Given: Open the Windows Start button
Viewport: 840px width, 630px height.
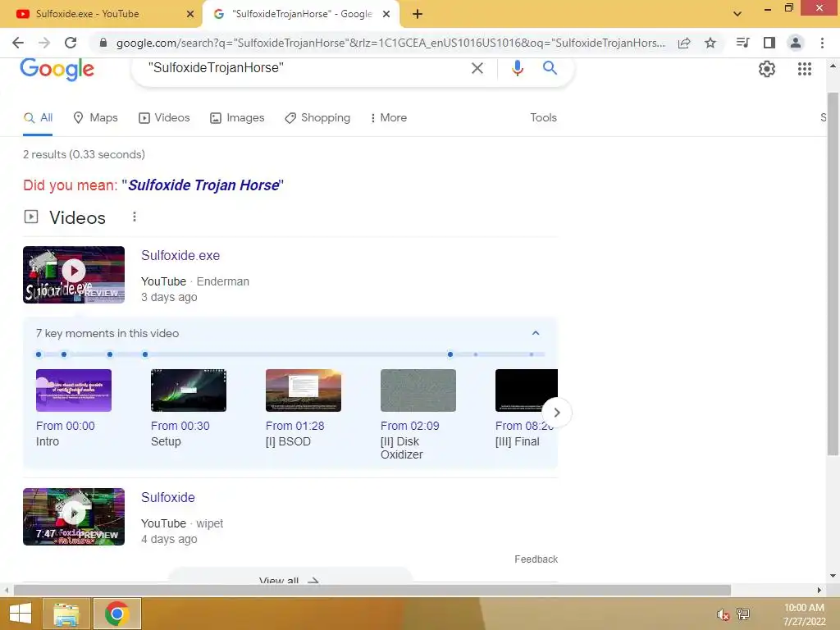Looking at the screenshot, I should point(21,614).
